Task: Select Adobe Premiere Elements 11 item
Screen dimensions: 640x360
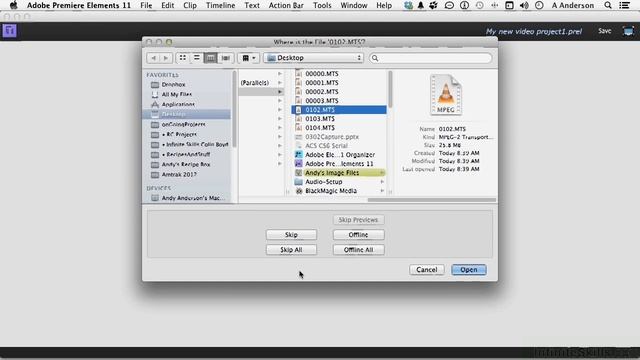Action: pyautogui.click(x=339, y=164)
